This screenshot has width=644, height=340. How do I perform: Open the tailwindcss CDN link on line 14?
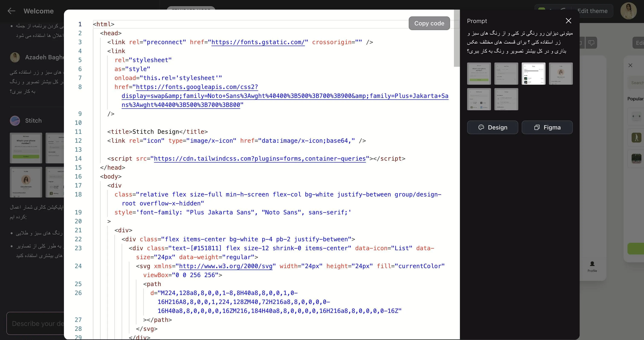(x=260, y=159)
